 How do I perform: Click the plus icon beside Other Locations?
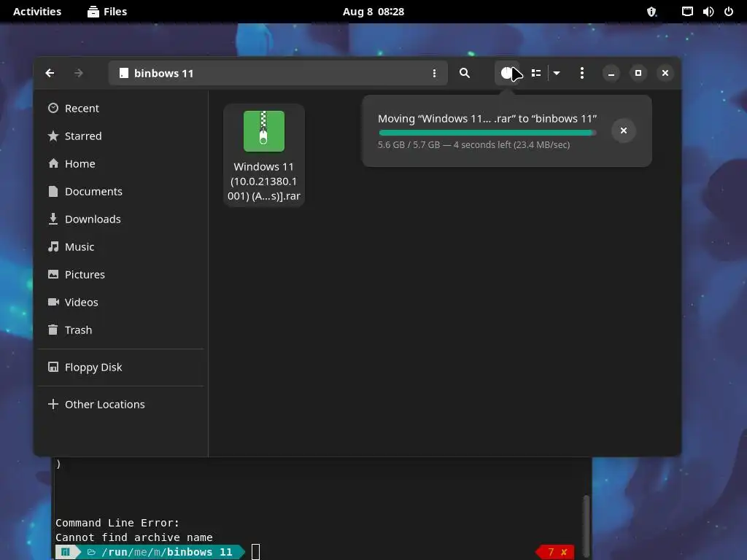coord(53,404)
